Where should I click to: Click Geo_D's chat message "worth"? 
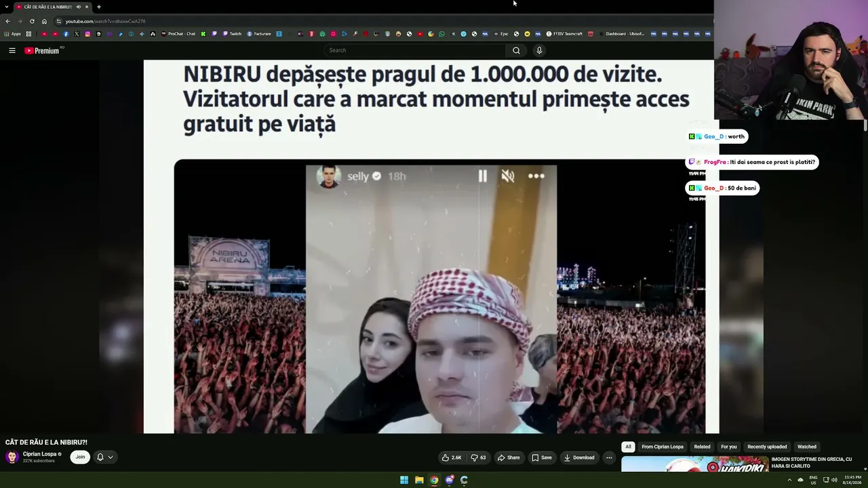(717, 136)
